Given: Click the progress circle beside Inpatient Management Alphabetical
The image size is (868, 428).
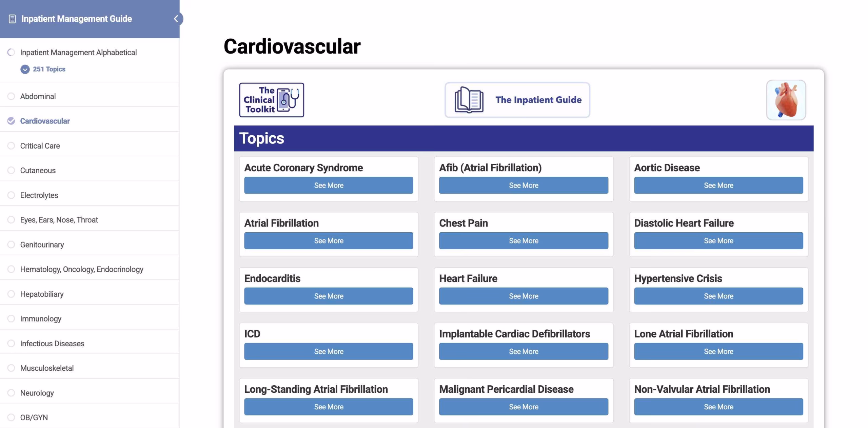Looking at the screenshot, I should [x=11, y=53].
